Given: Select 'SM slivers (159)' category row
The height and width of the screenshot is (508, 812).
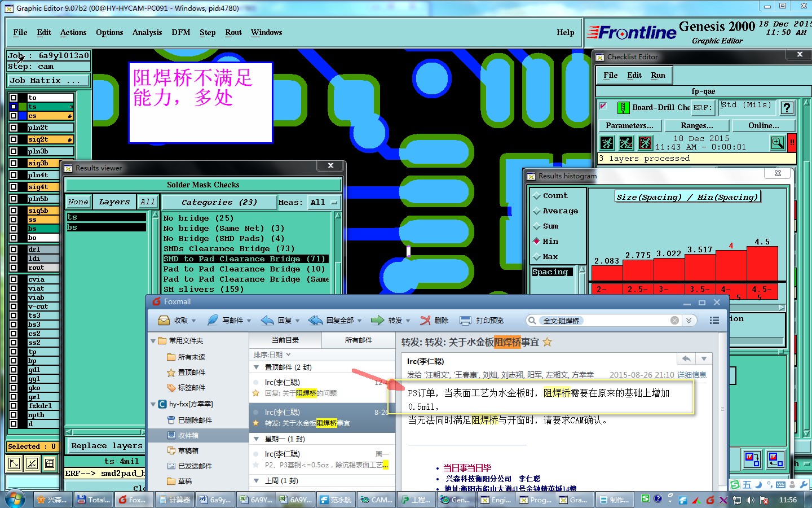Looking at the screenshot, I should click(246, 290).
